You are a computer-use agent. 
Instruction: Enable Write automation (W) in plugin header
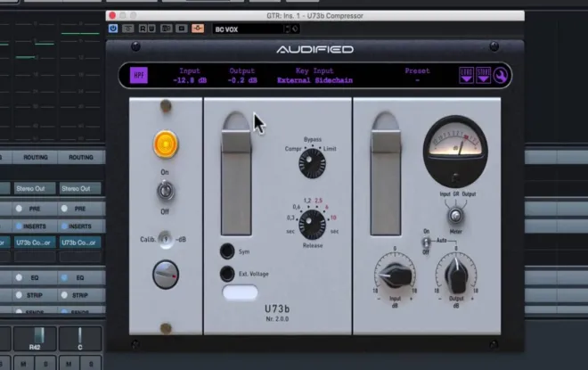[x=151, y=29]
